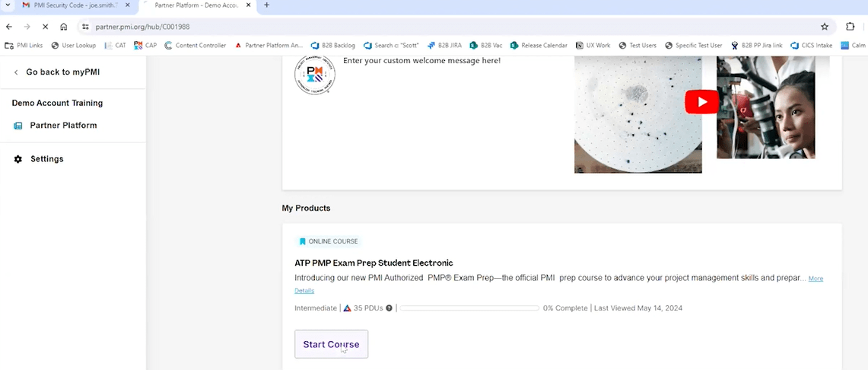This screenshot has height=370, width=868.
Task: Stop loading the page
Action: (x=46, y=27)
